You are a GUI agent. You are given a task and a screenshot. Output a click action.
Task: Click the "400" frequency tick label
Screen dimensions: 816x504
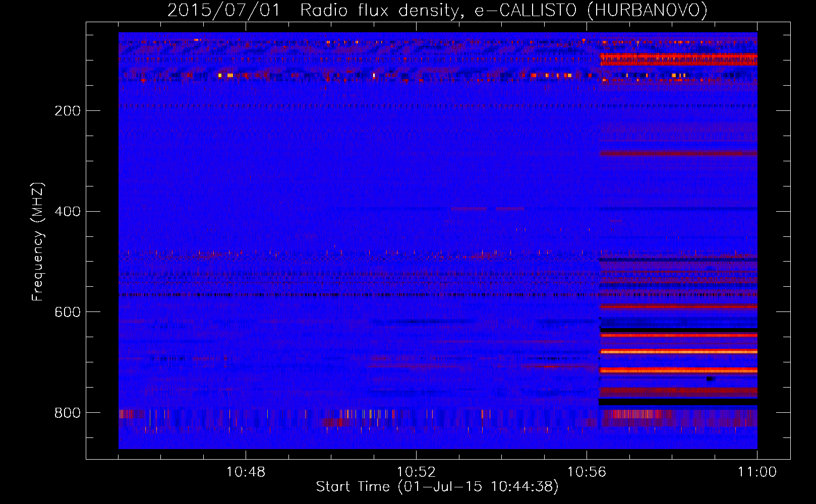pyautogui.click(x=68, y=212)
